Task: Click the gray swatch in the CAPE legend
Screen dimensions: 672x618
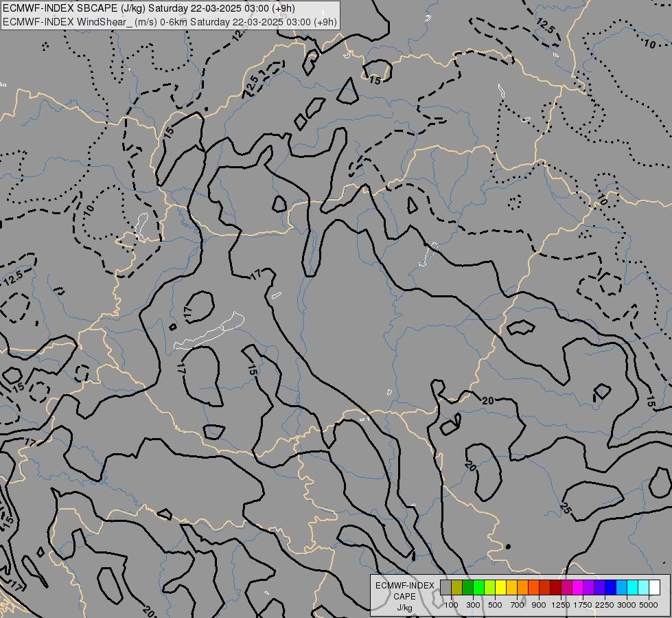Action: pos(445,587)
